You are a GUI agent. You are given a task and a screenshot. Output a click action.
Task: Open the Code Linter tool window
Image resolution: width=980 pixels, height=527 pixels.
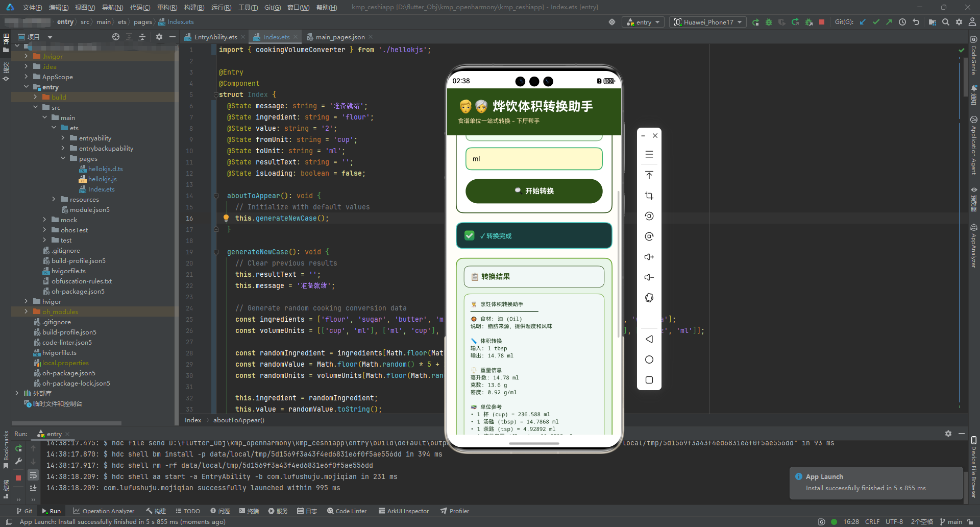[347, 511]
